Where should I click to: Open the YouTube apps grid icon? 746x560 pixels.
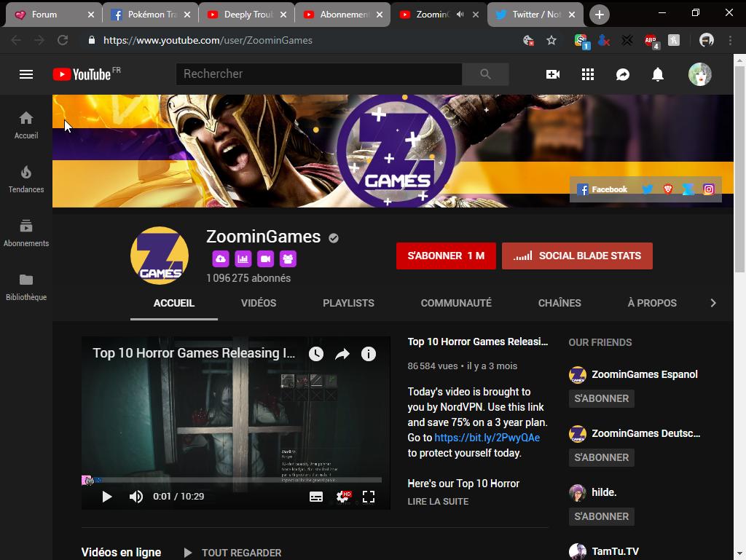point(588,74)
